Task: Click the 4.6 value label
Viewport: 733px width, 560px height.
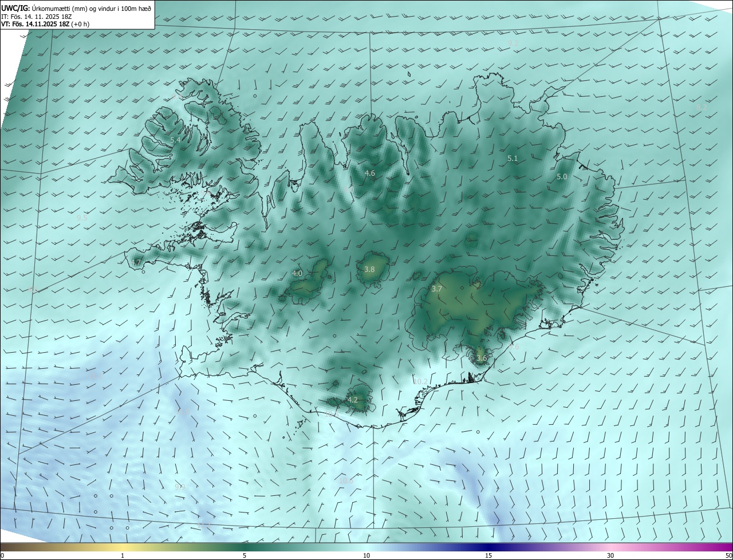Action: point(369,173)
